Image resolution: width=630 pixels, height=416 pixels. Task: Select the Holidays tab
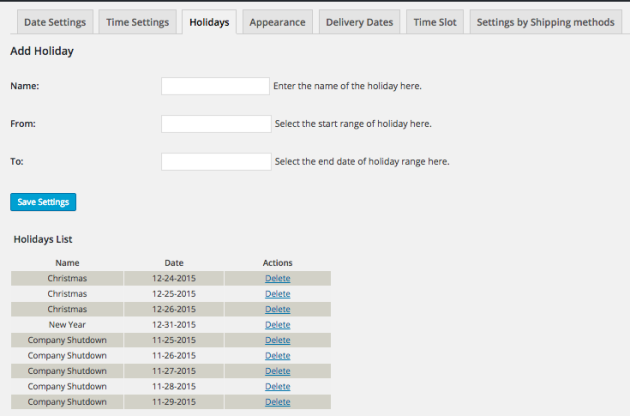[209, 22]
